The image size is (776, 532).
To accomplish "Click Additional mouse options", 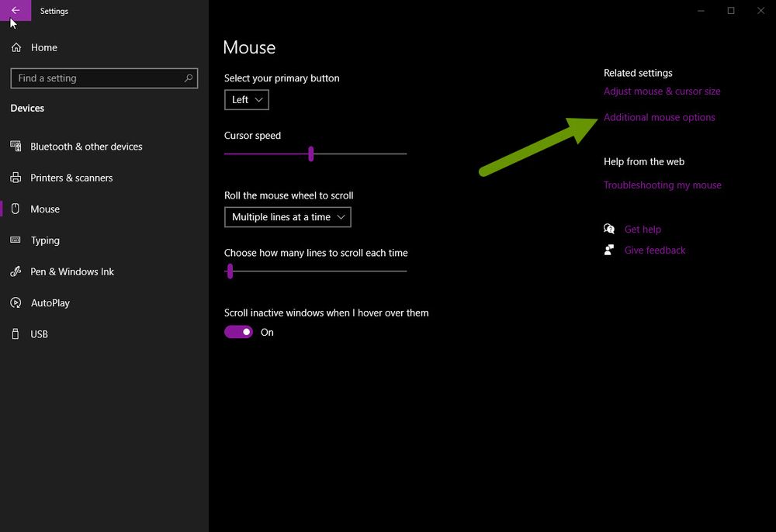I will (x=660, y=117).
